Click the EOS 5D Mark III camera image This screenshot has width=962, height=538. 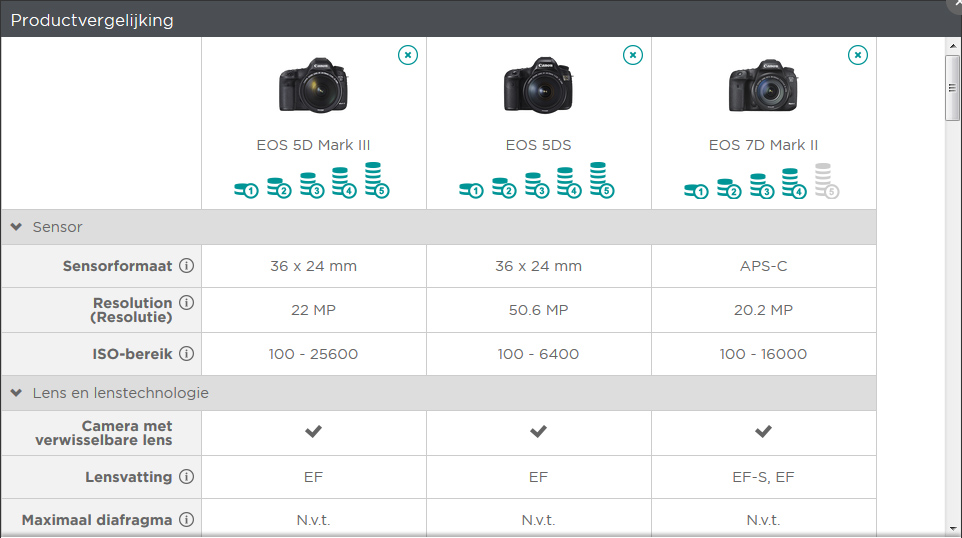[313, 85]
